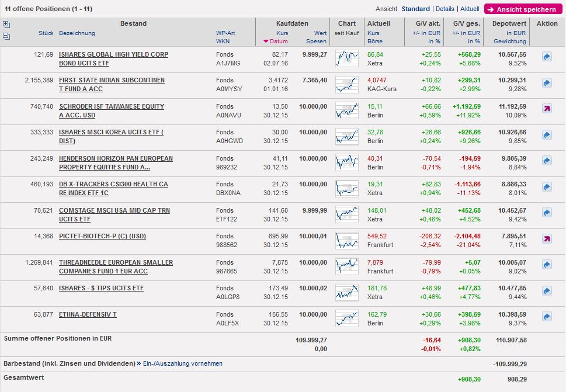Select the Standard view
This screenshot has width=566, height=392.
(415, 9)
